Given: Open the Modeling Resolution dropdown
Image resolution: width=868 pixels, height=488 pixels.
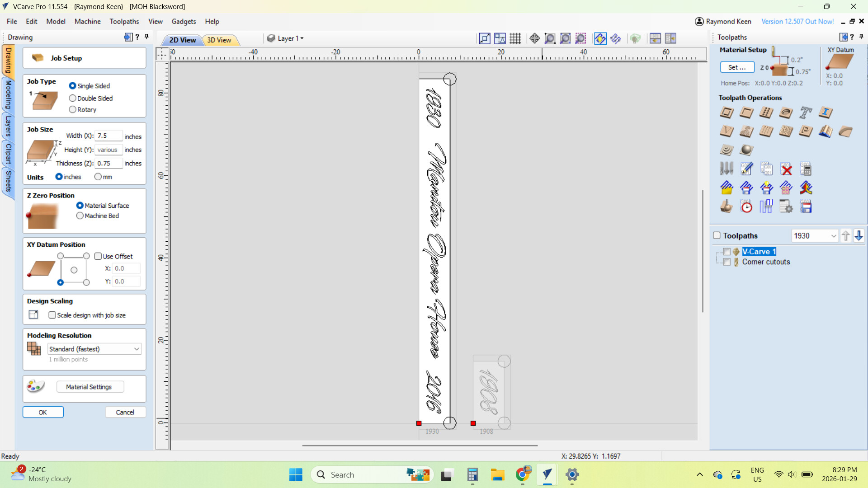Looking at the screenshot, I should [94, 349].
